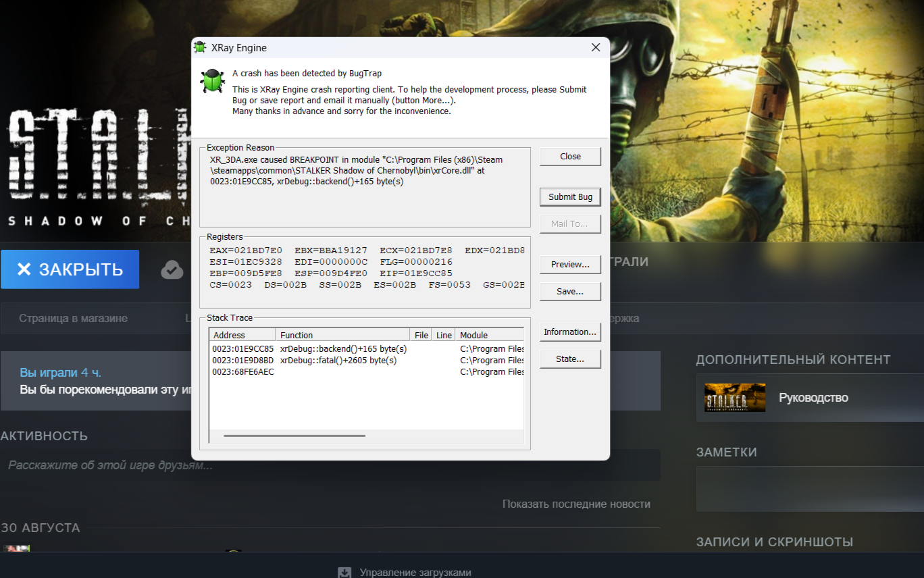This screenshot has width=924, height=578.
Task: Click the 30 АВГУСТА date heading
Action: point(41,528)
